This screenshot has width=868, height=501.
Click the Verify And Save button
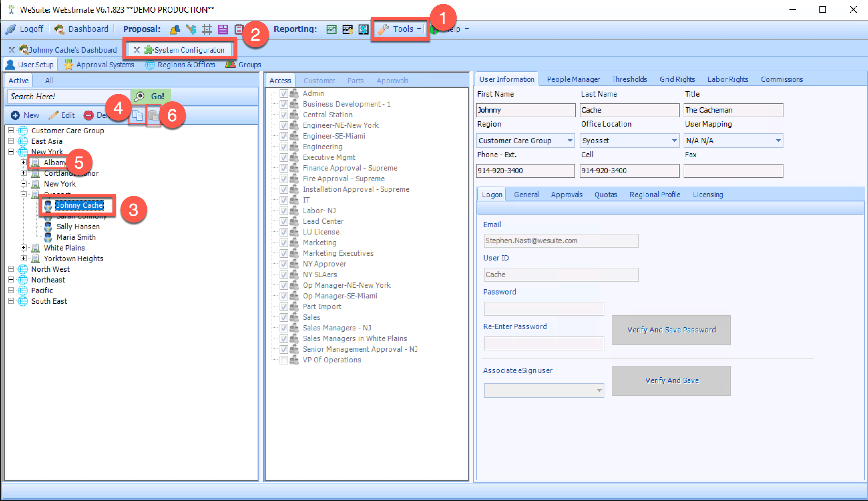(671, 381)
